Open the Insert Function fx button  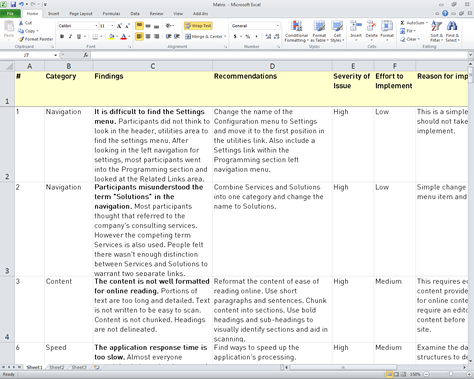86,55
